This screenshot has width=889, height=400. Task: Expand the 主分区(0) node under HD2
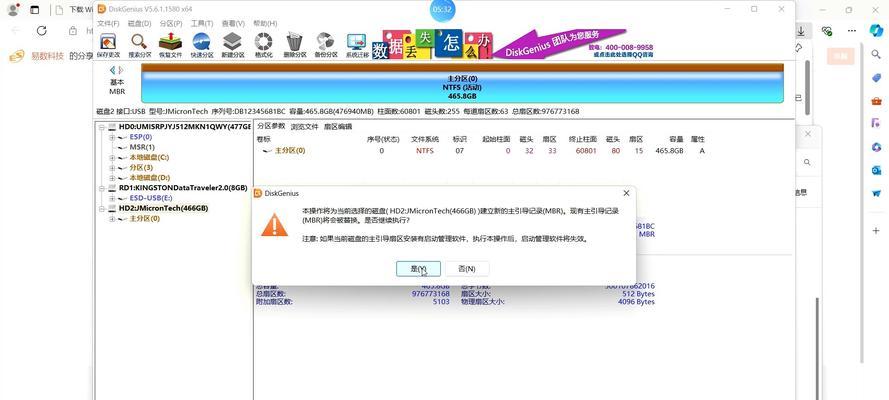(112, 219)
